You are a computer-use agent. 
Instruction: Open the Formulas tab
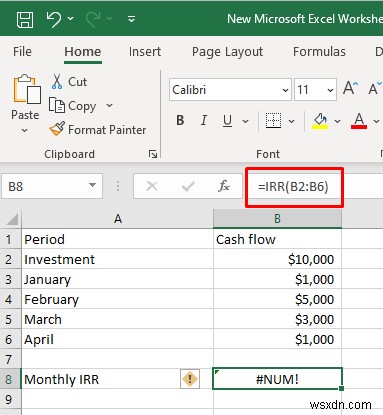[x=319, y=52]
